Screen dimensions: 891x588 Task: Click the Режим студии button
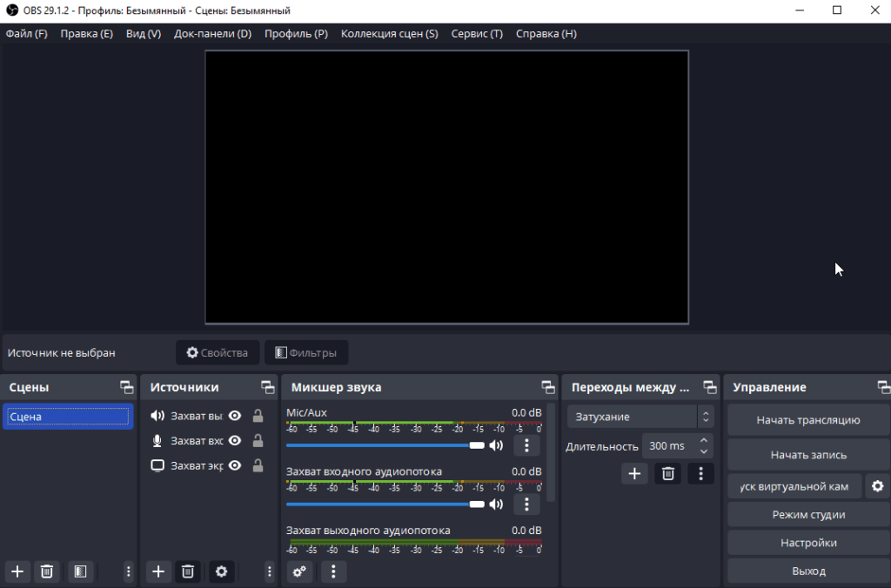[807, 514]
